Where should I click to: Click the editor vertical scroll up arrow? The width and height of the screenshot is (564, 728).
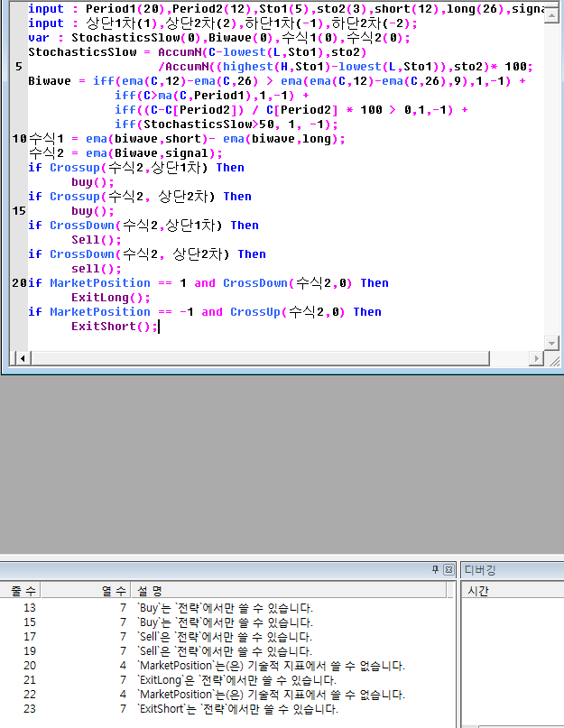point(551,15)
